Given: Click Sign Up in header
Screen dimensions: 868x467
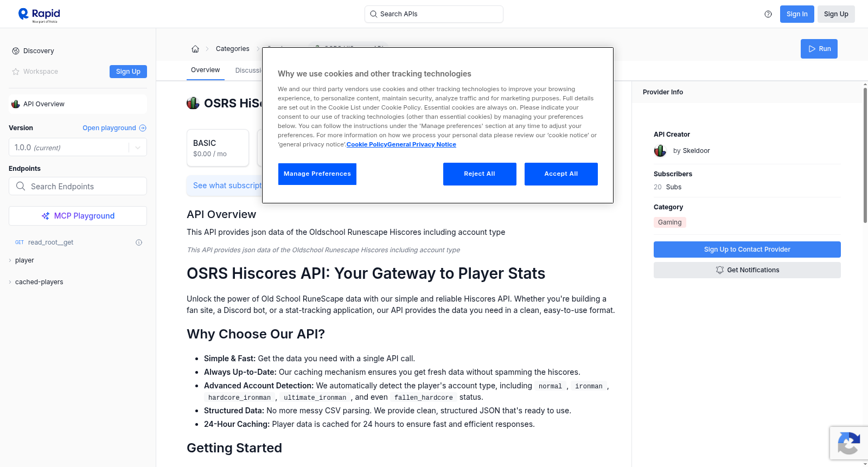Looking at the screenshot, I should (836, 14).
